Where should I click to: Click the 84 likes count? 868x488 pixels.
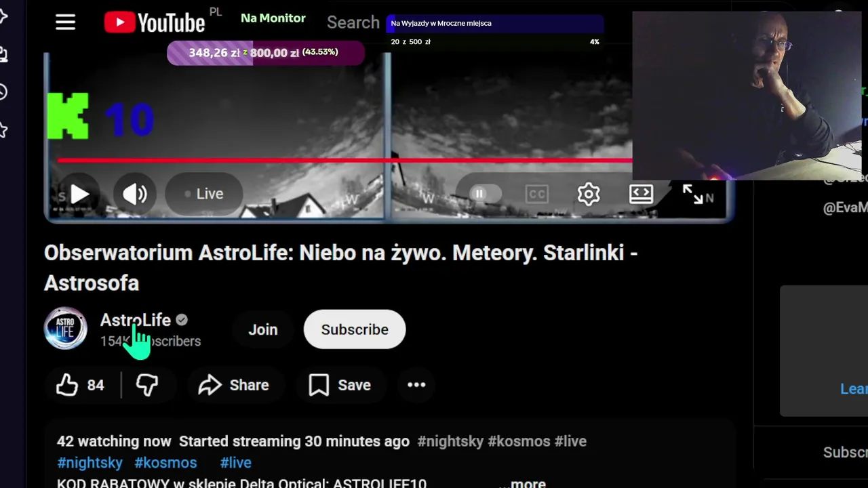96,385
